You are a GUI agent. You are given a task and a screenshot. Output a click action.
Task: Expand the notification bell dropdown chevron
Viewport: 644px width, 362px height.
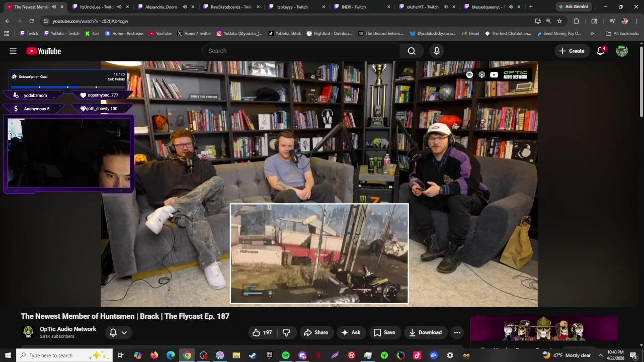(124, 332)
